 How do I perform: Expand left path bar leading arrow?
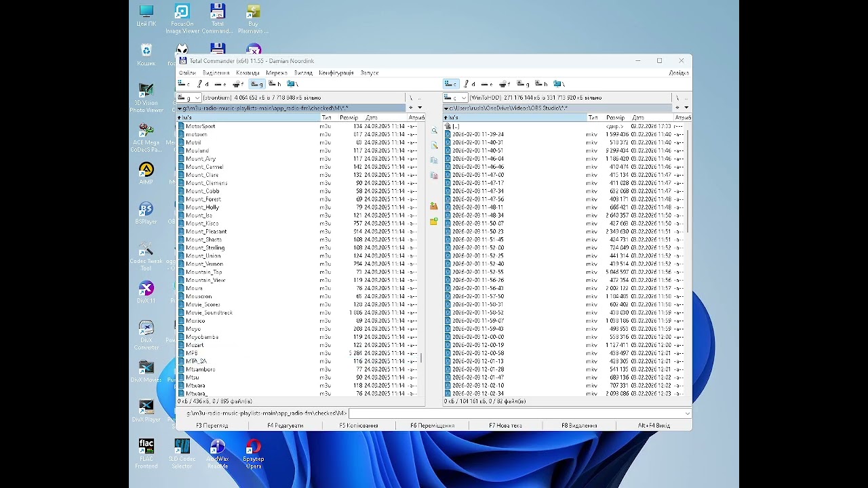pos(180,108)
